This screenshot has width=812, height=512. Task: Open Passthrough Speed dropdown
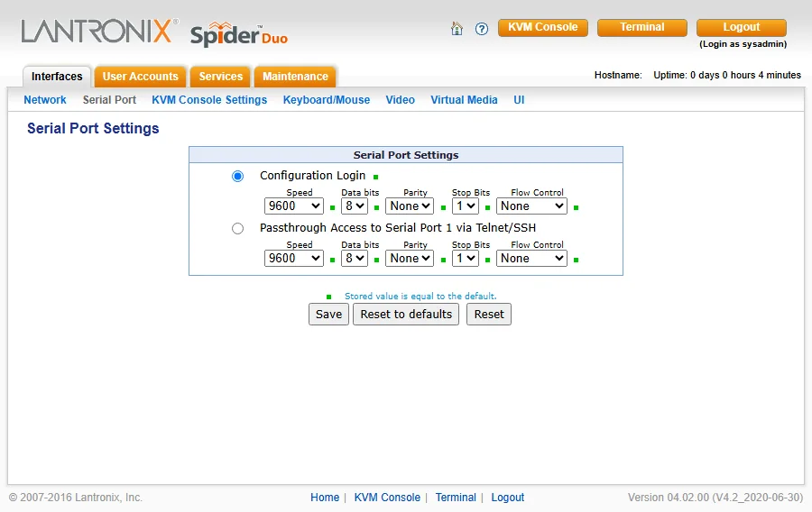[294, 258]
